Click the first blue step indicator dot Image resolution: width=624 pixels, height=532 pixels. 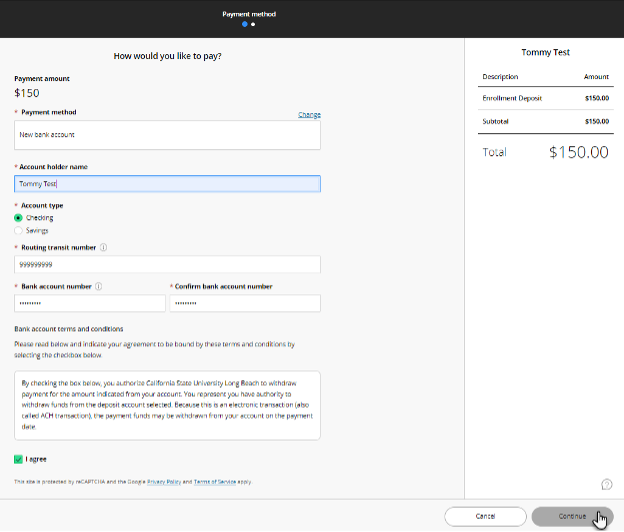point(245,24)
